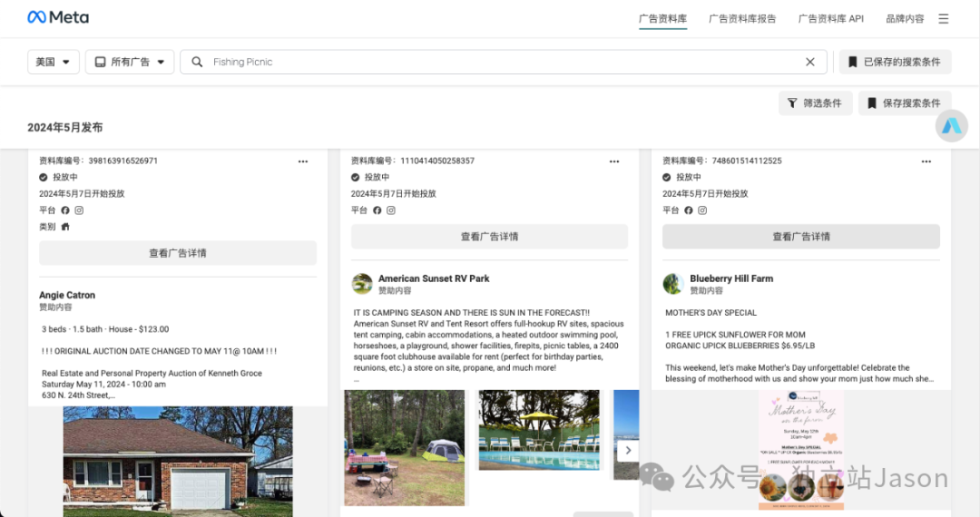Open the 所有广告 ad category dropdown
This screenshot has height=517, width=980.
pyautogui.click(x=130, y=62)
